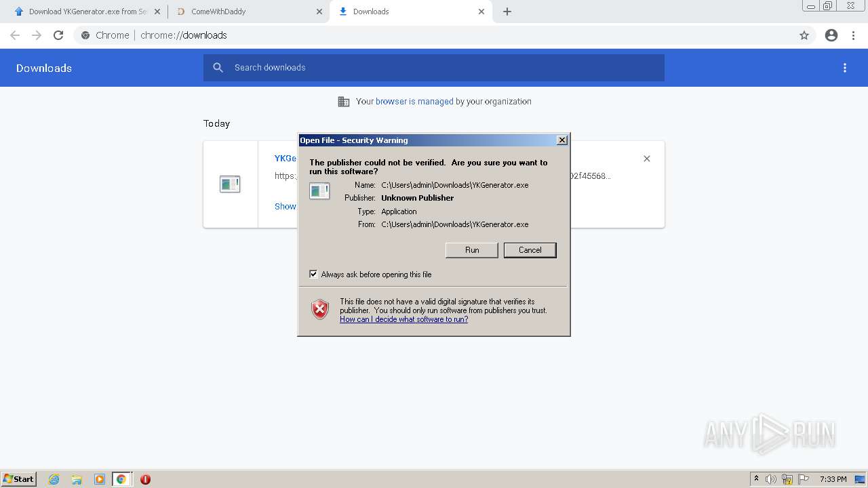Click Show in folder link
Screen dimensions: 868x488
[x=285, y=206]
